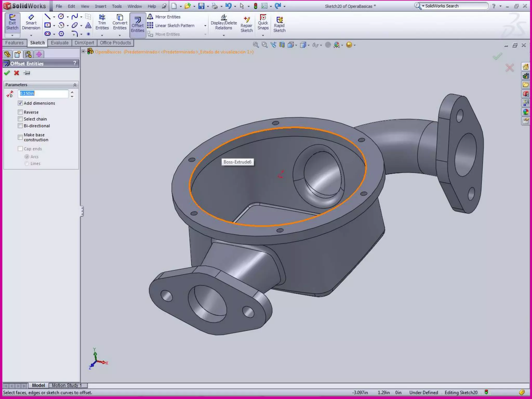Check the Select chain option
The image size is (532, 399).
pyautogui.click(x=20, y=119)
